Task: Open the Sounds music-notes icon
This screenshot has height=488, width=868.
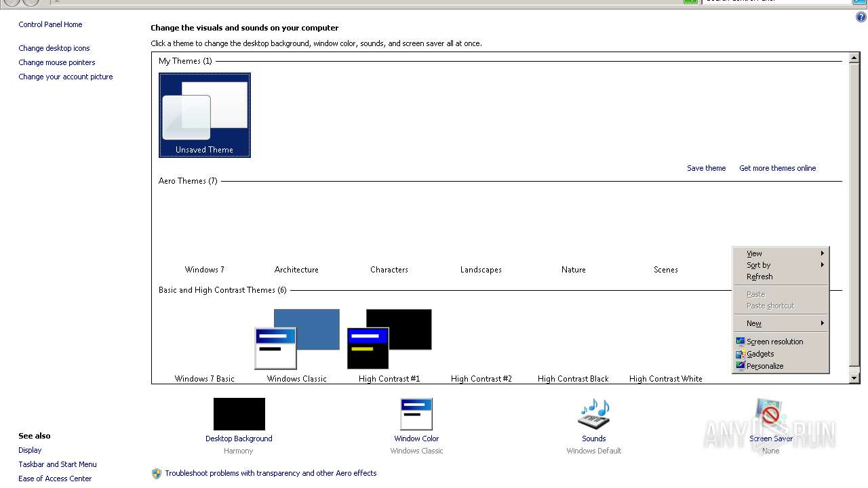Action: tap(594, 414)
